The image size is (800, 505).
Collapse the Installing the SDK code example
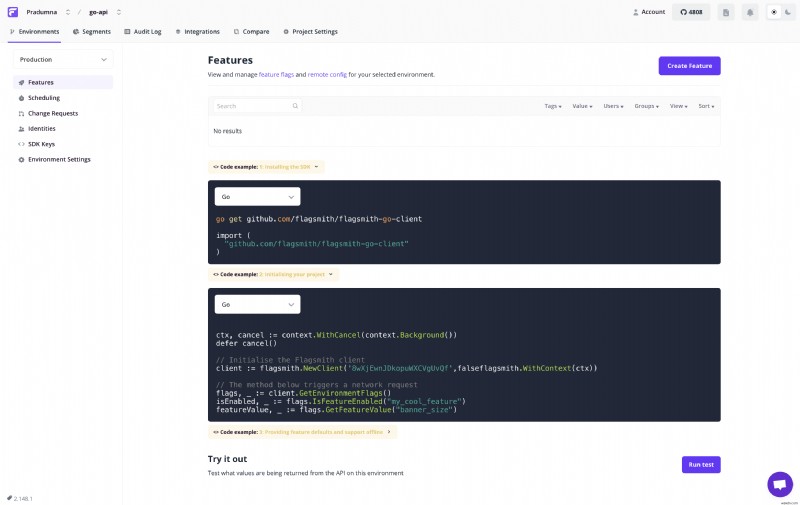pyautogui.click(x=266, y=167)
